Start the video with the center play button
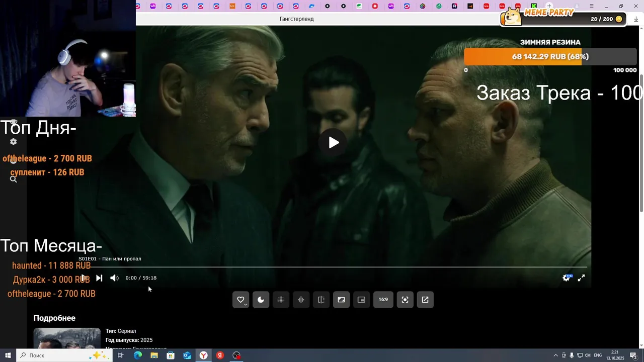The image size is (644, 362). [x=333, y=142]
